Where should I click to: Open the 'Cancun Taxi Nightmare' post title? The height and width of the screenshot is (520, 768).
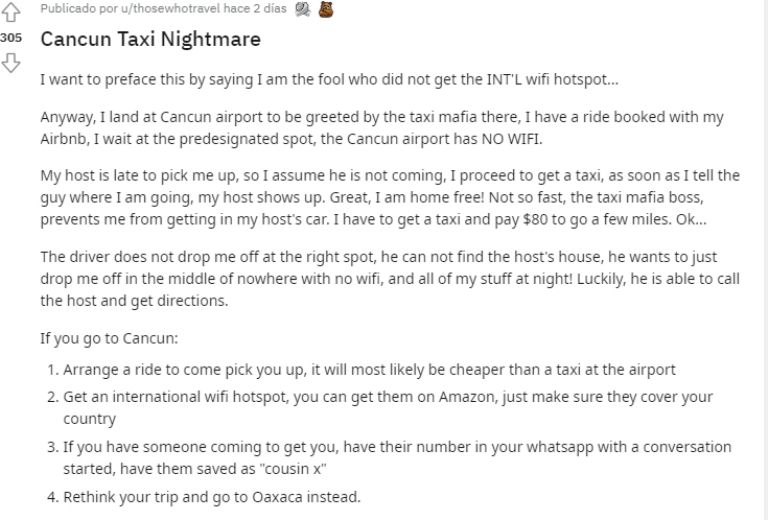click(x=150, y=39)
